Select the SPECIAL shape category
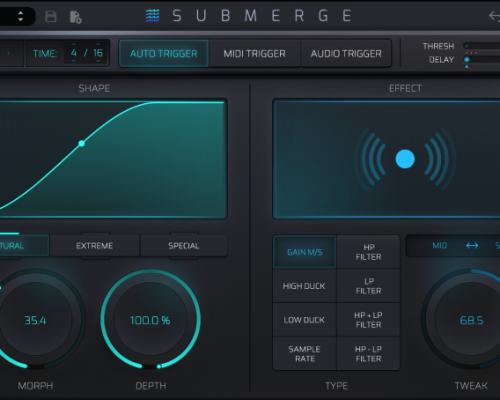 184,246
